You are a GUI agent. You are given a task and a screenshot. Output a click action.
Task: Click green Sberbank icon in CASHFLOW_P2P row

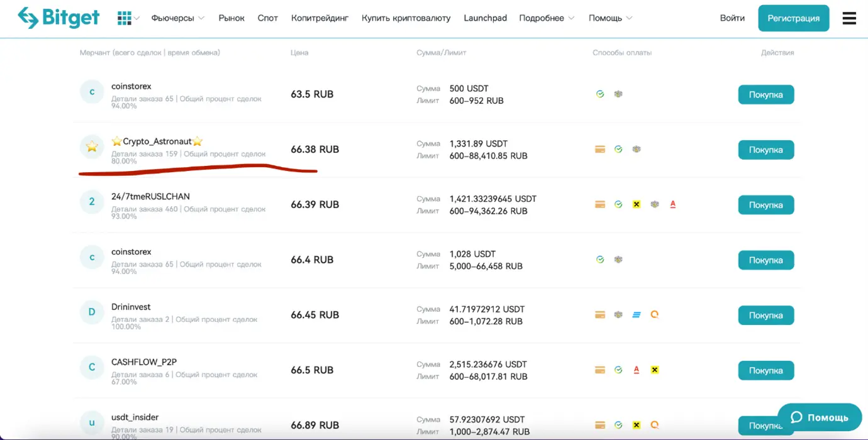coord(618,370)
